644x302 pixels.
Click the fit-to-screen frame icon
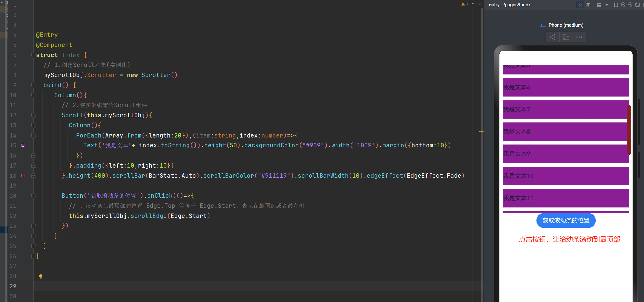[638, 5]
